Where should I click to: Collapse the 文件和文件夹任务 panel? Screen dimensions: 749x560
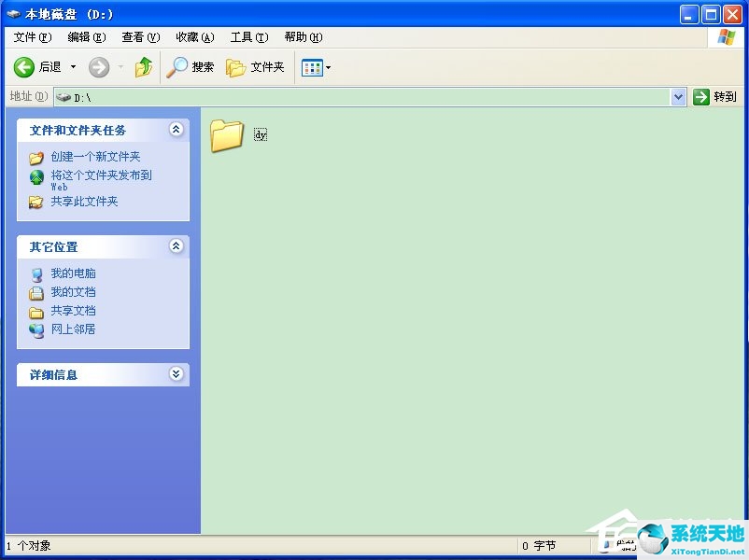tap(176, 130)
